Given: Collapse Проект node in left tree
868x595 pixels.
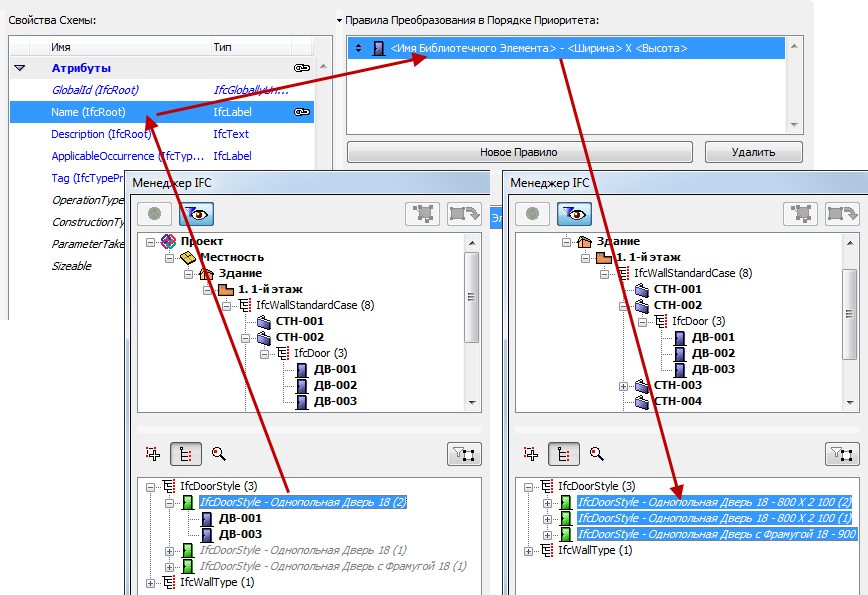Looking at the screenshot, I should [x=151, y=242].
